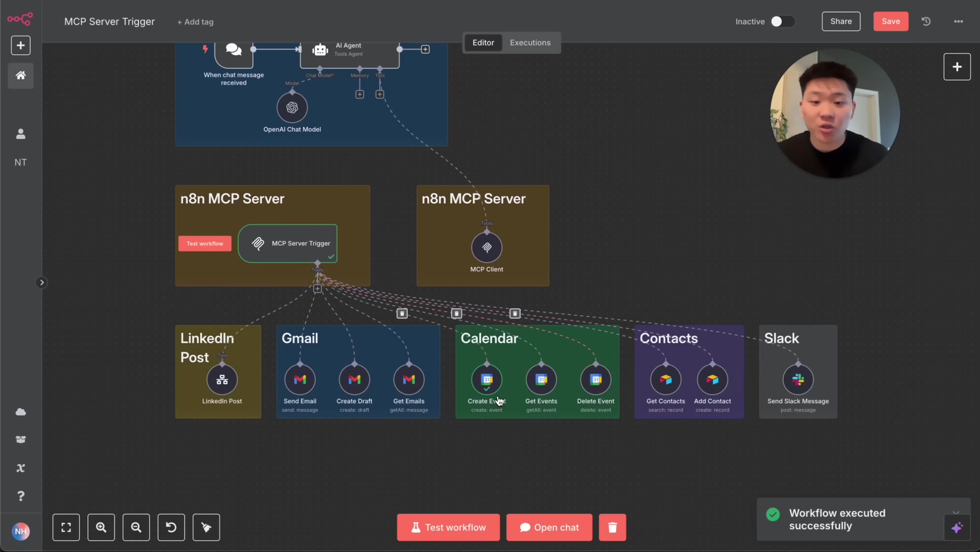Click the red Test workflow button beside trigger

point(205,243)
